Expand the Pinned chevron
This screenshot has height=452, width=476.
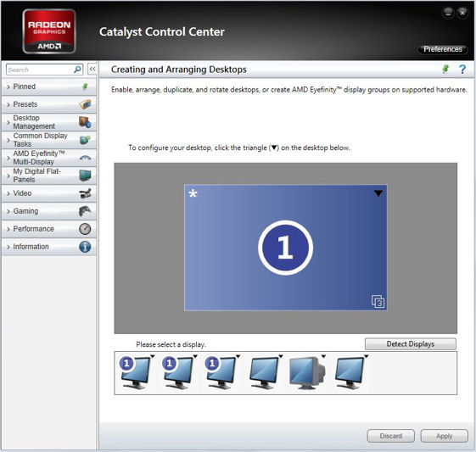pos(8,87)
